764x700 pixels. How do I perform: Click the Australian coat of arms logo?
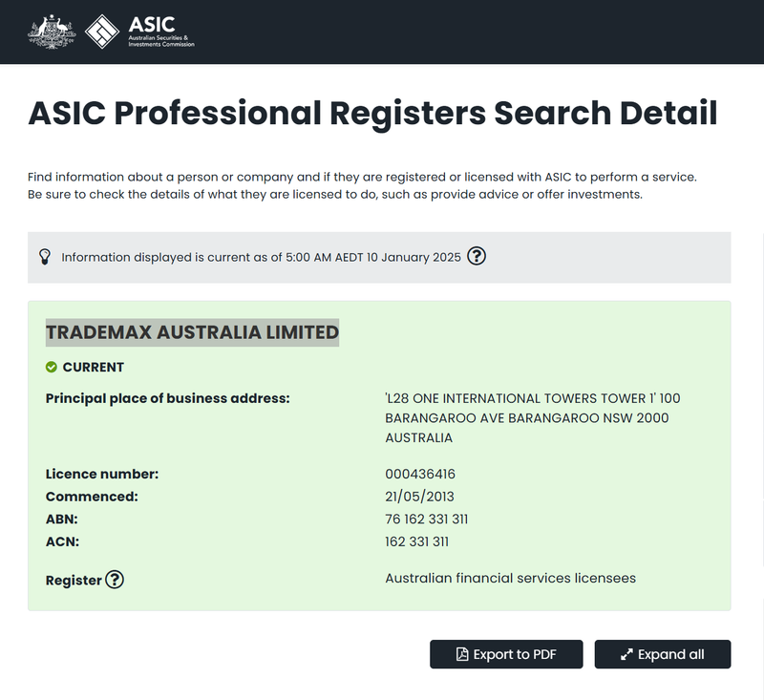tap(52, 32)
